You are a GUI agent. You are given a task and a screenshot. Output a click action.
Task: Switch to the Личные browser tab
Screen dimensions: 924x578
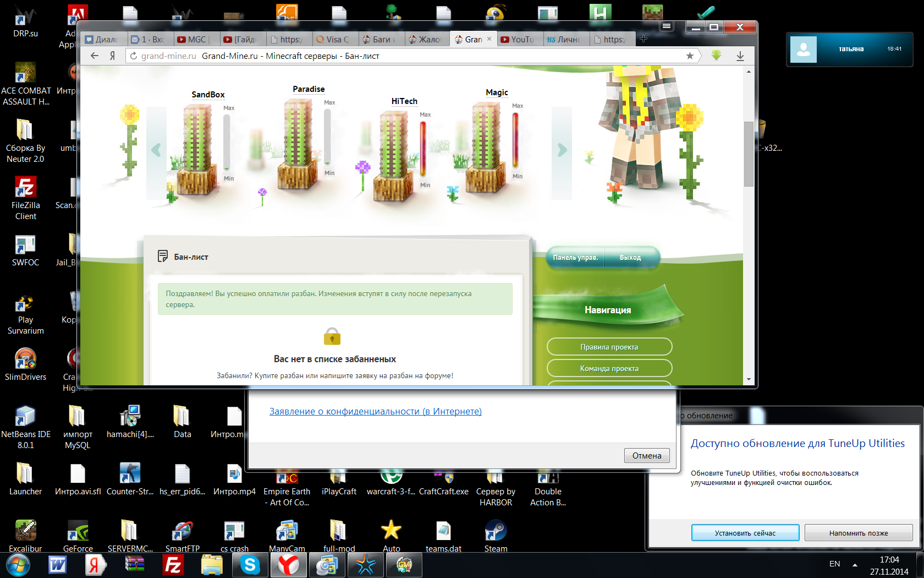click(x=566, y=39)
